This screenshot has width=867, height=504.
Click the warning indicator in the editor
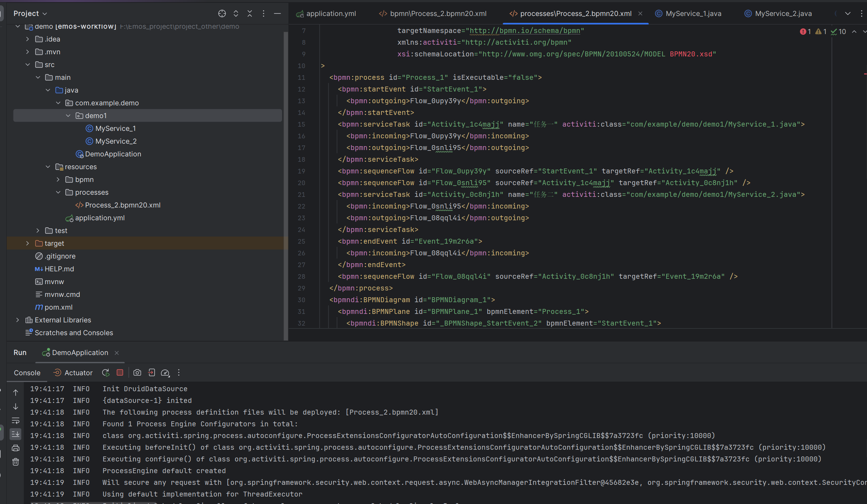[x=821, y=32]
